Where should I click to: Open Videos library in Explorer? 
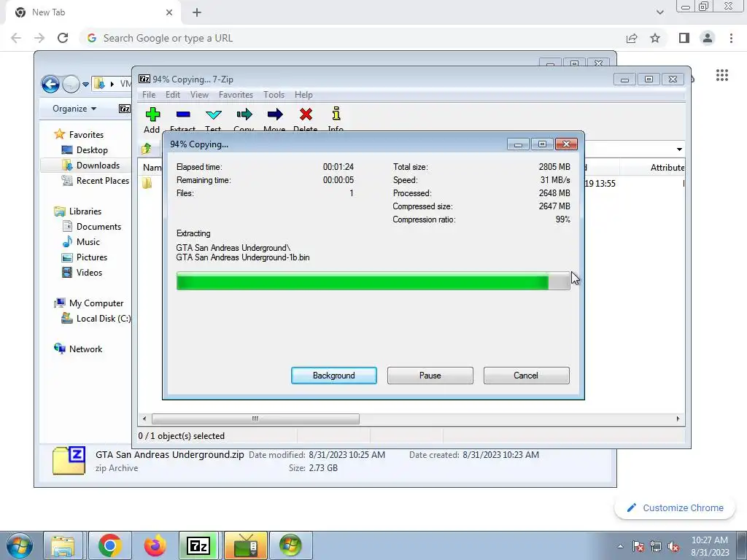[89, 273]
